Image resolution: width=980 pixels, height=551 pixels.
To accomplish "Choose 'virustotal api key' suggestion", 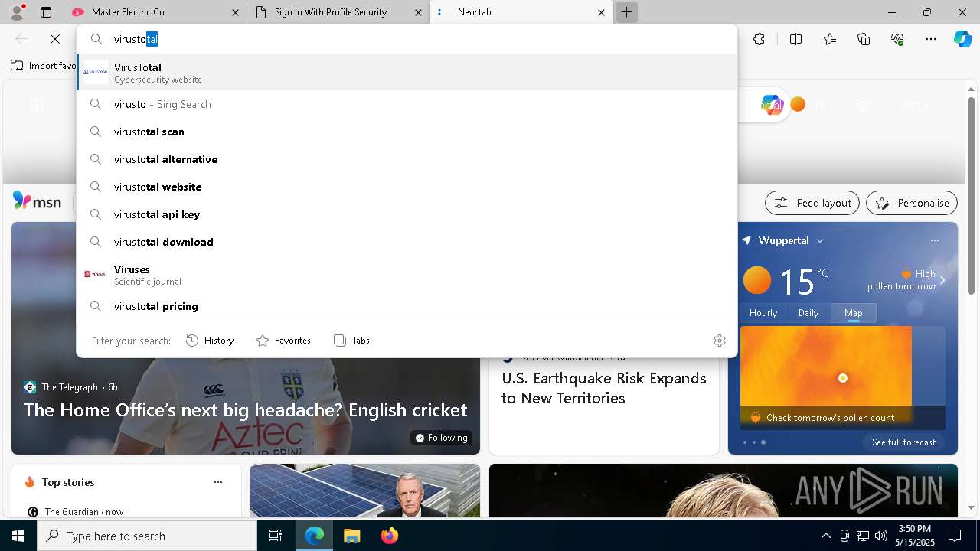I will pos(407,214).
